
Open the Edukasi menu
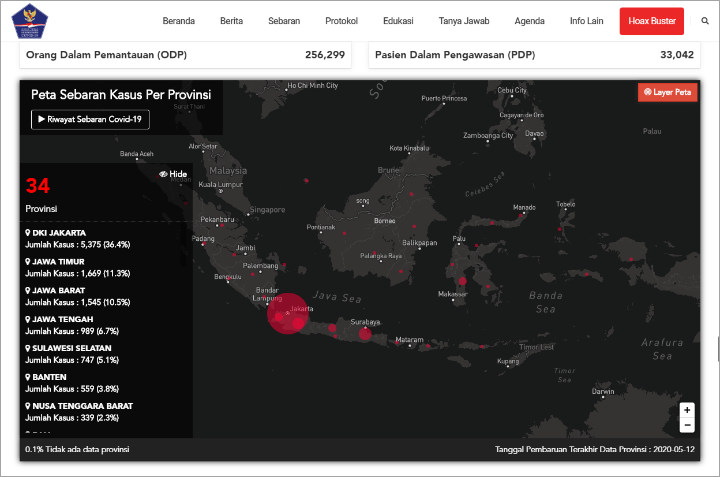pyautogui.click(x=398, y=21)
